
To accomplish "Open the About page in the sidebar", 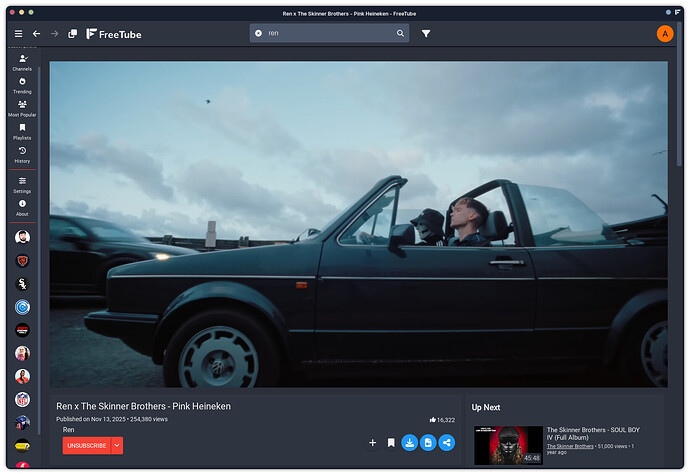I will [22, 207].
